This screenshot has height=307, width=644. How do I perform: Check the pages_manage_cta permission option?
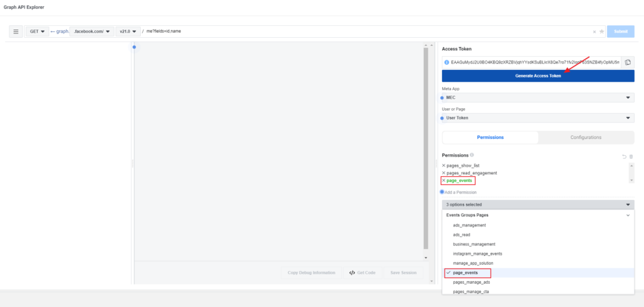coord(538,291)
